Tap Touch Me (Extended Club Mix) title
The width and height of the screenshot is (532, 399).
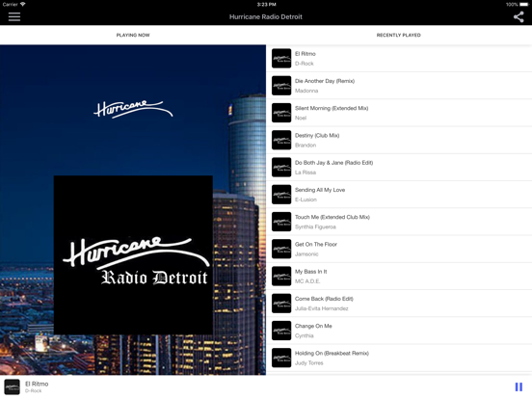click(x=332, y=217)
